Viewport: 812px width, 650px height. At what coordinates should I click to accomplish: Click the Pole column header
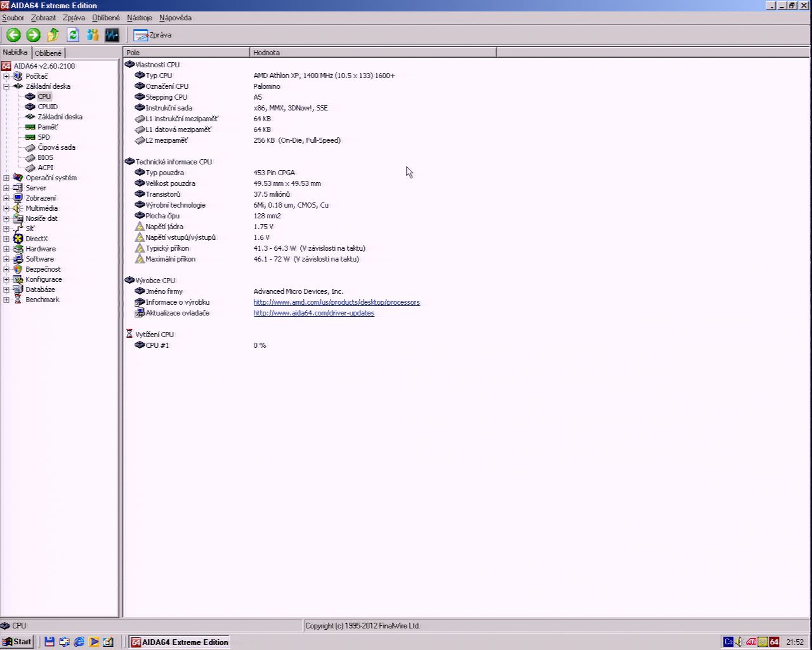(x=187, y=53)
